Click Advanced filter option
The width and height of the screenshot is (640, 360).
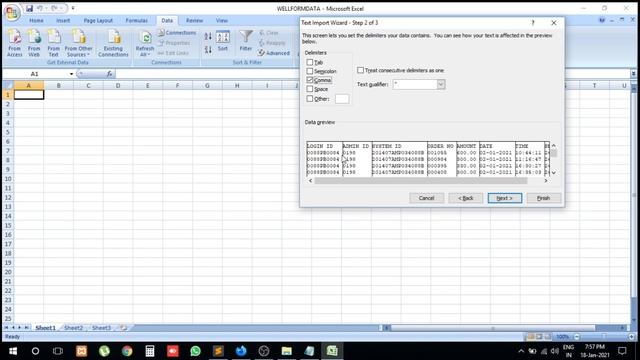point(274,53)
